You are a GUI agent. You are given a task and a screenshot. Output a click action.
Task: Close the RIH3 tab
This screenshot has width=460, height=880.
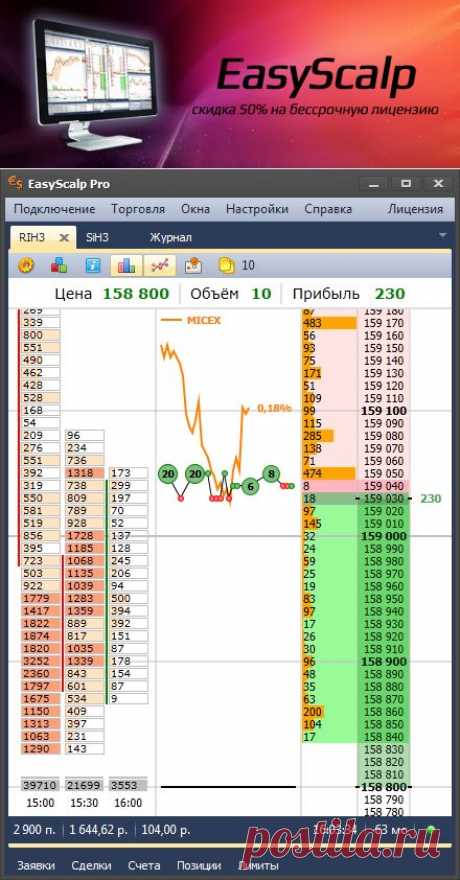[65, 238]
